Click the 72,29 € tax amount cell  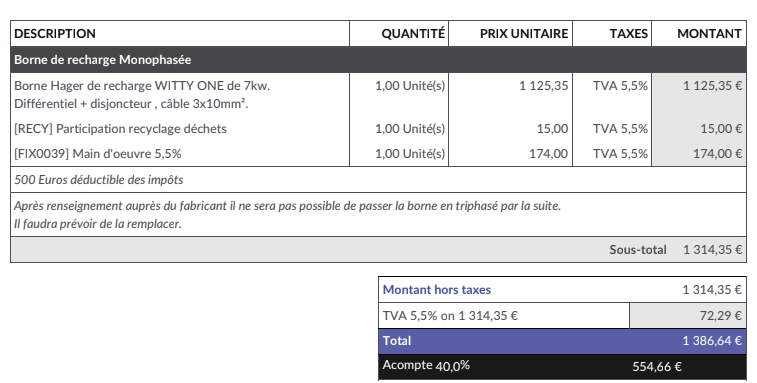688,316
